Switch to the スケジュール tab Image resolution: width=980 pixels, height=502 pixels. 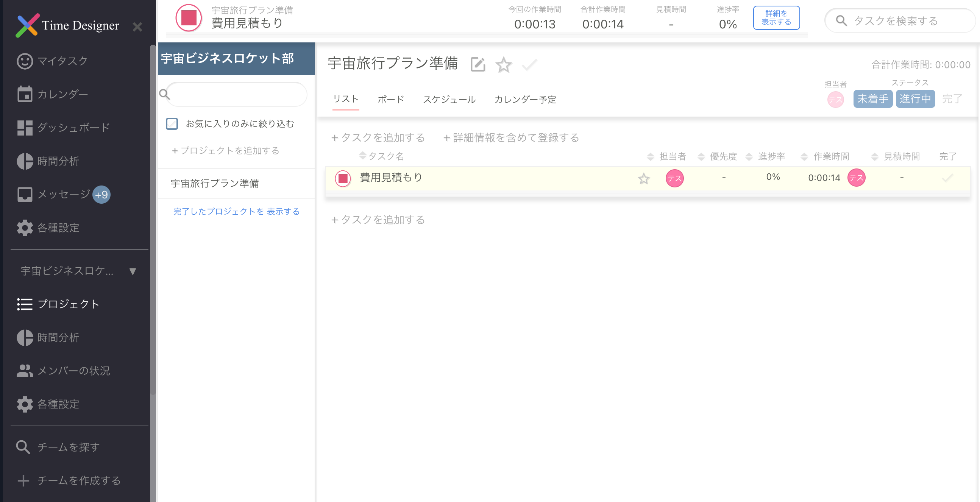[450, 99]
